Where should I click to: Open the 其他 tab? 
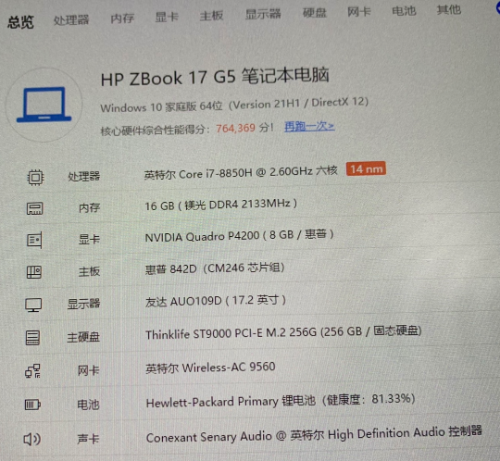point(449,10)
